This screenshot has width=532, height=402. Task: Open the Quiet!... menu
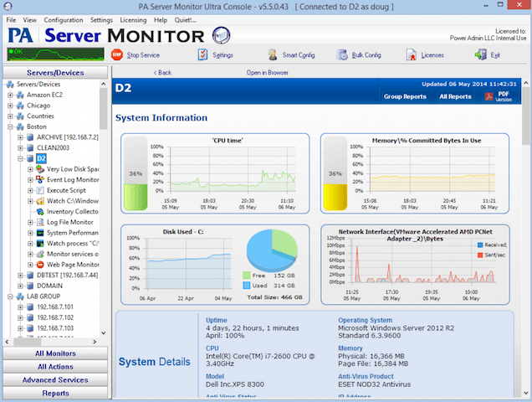(185, 20)
